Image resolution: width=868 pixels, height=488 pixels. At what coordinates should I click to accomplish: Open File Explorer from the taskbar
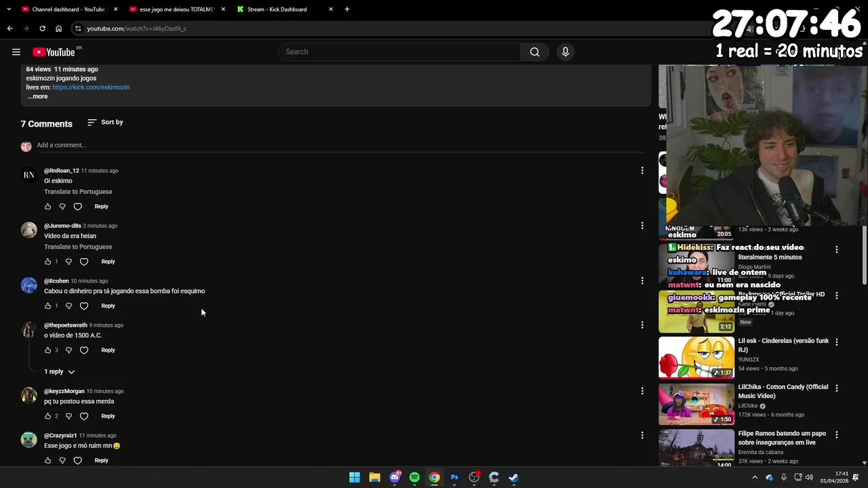[x=374, y=478]
